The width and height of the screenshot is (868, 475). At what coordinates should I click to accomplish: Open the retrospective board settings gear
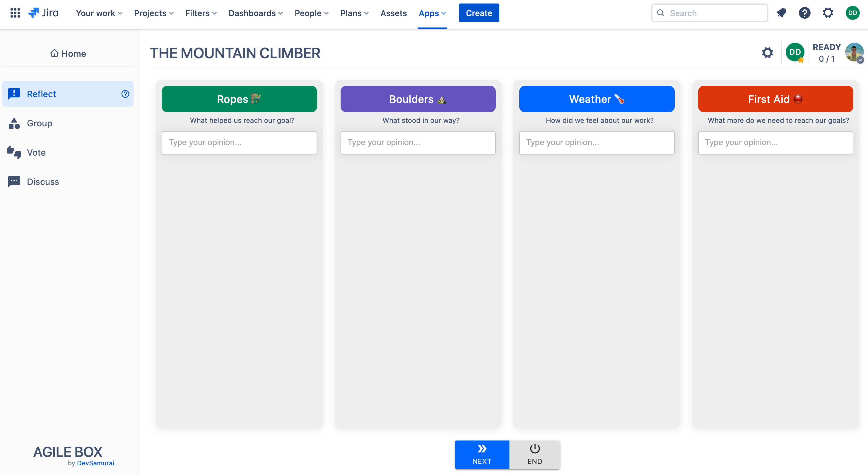pos(767,53)
